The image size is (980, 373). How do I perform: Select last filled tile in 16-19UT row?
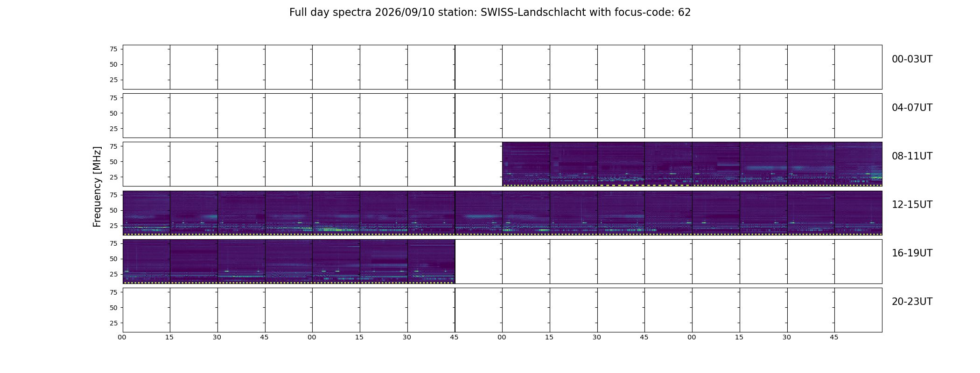coord(431,261)
